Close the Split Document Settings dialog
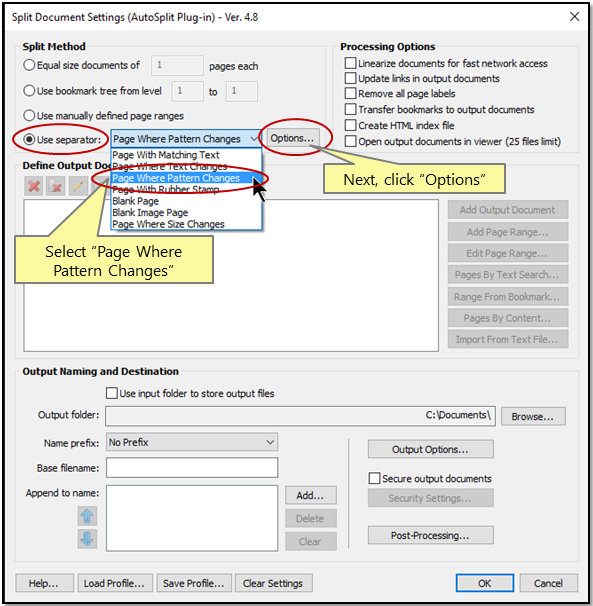 point(574,17)
